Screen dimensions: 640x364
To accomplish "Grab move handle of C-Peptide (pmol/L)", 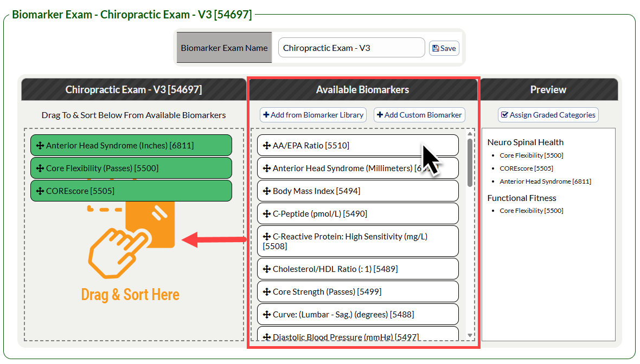I will pyautogui.click(x=267, y=214).
